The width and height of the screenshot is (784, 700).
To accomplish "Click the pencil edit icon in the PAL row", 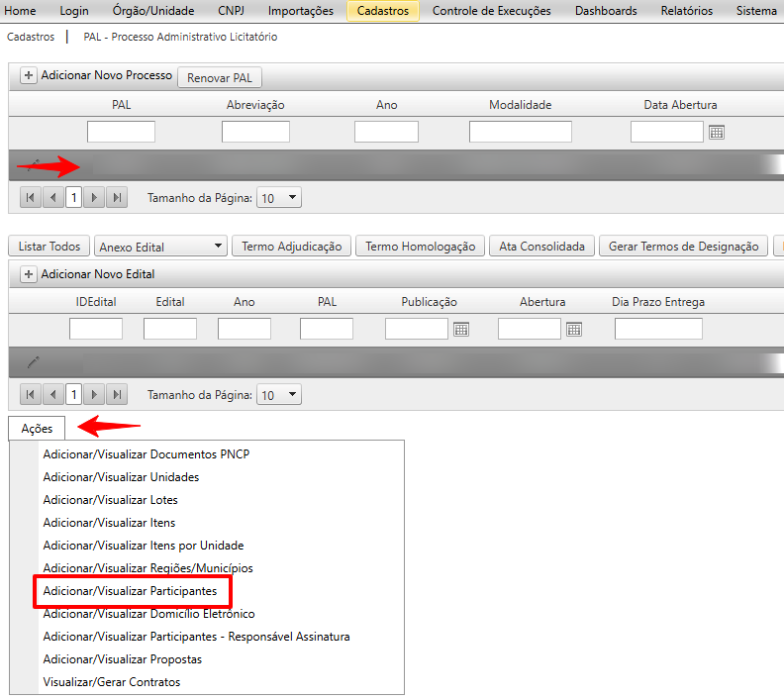I will point(34,164).
